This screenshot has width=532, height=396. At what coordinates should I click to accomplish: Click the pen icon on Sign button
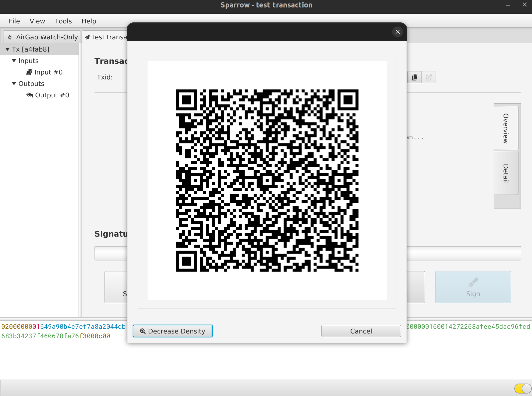pos(473,282)
